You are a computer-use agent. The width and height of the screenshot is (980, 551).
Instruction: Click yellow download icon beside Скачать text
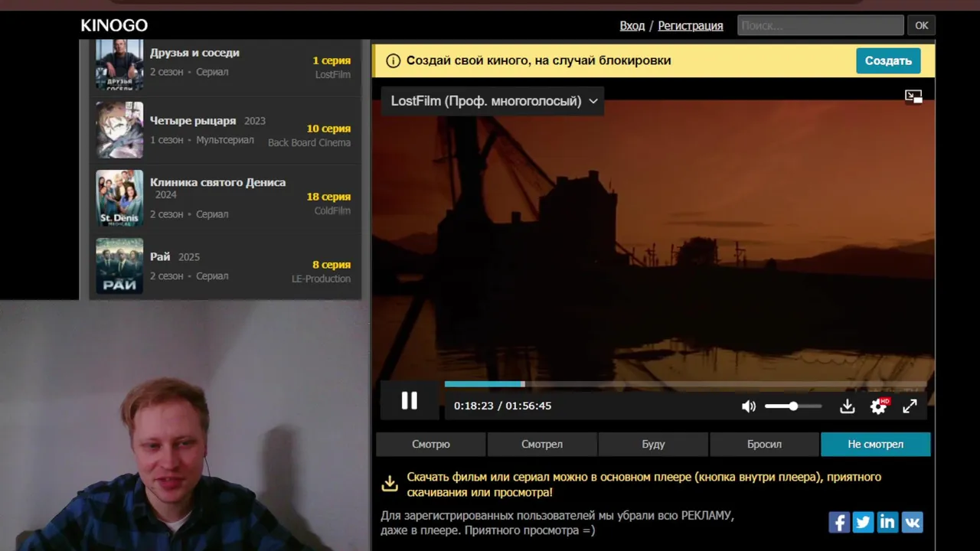click(x=390, y=484)
